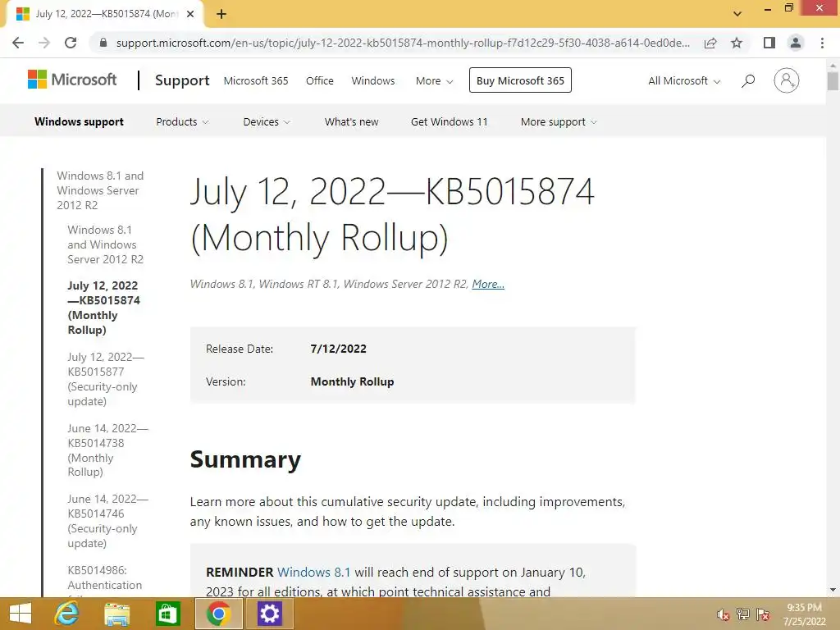Open What's new menu item
The image size is (840, 630).
coord(351,122)
